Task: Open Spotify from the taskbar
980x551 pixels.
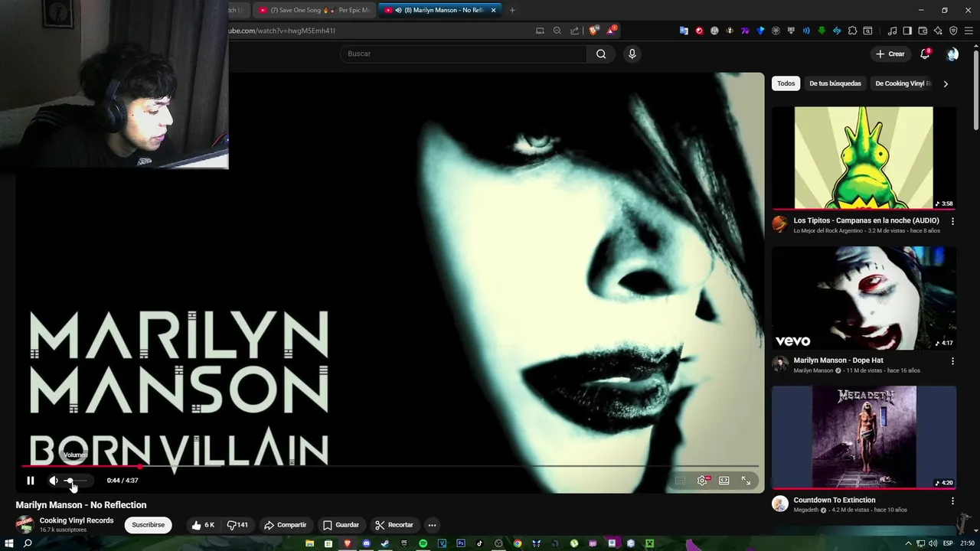Action: [423, 543]
